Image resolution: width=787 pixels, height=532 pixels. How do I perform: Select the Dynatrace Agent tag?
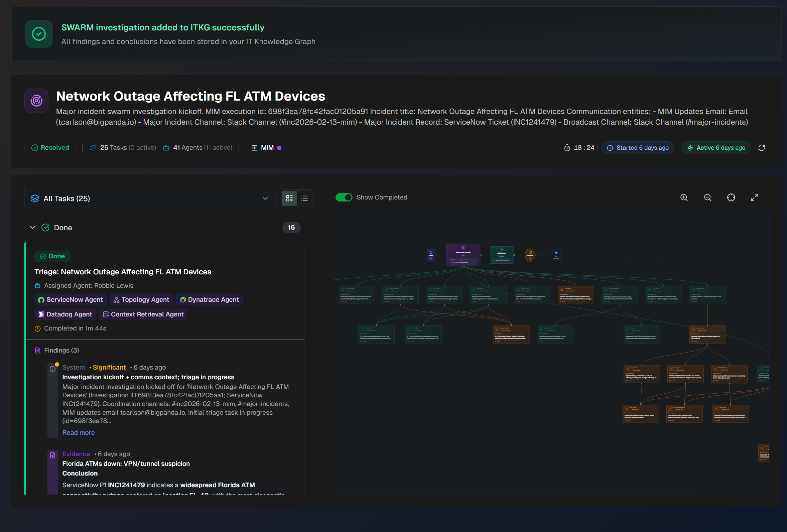tap(209, 300)
